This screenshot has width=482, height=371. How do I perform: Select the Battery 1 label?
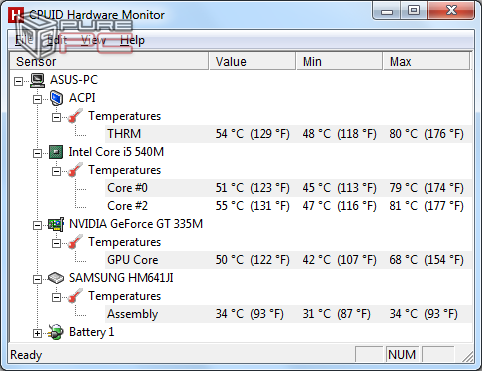(91, 332)
